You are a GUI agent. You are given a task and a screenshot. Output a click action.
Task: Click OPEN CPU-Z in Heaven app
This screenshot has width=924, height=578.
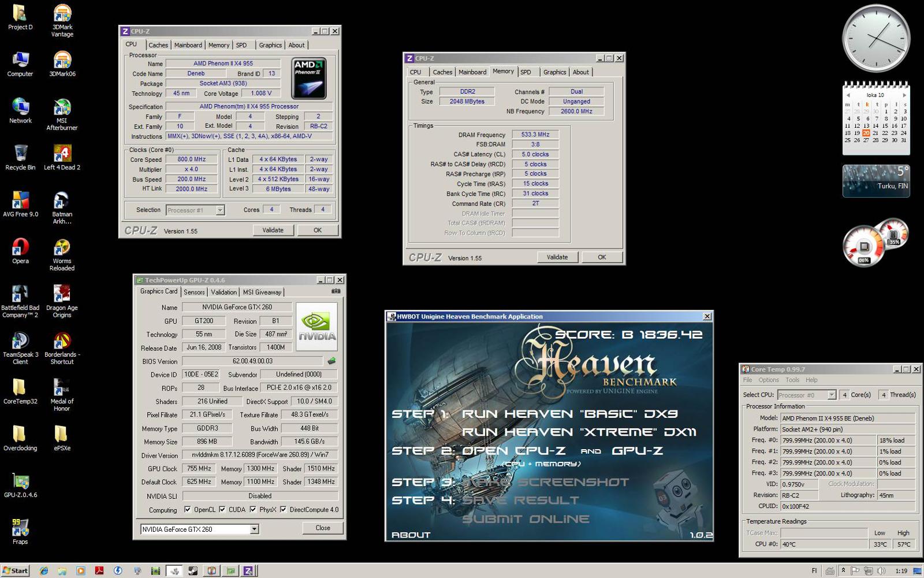click(513, 451)
